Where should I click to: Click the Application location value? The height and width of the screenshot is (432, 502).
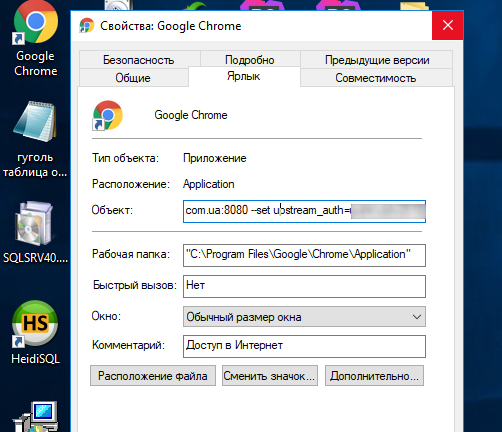(x=209, y=184)
